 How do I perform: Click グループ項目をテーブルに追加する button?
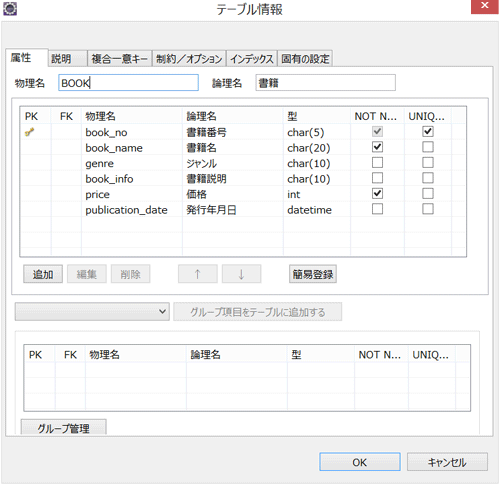(x=257, y=312)
